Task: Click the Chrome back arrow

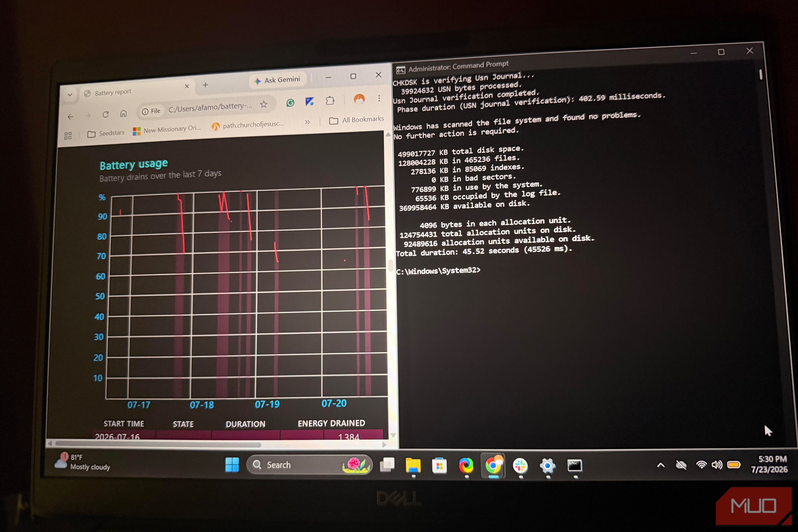Action: (x=70, y=117)
